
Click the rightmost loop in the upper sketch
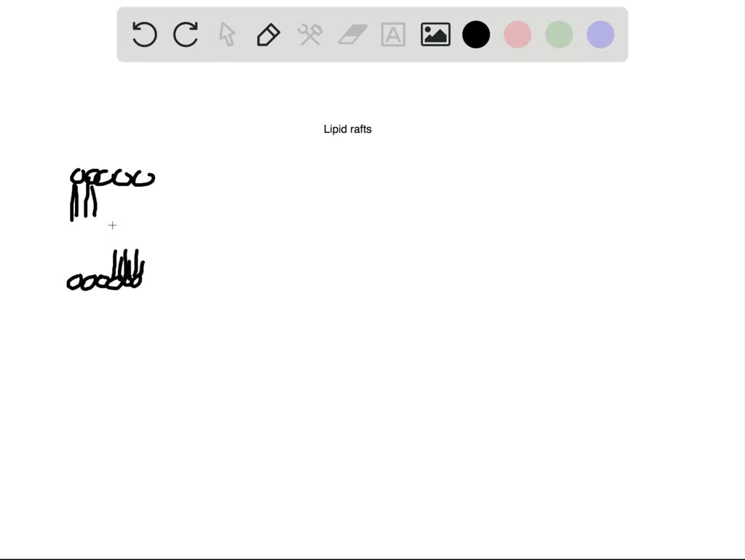(x=143, y=177)
